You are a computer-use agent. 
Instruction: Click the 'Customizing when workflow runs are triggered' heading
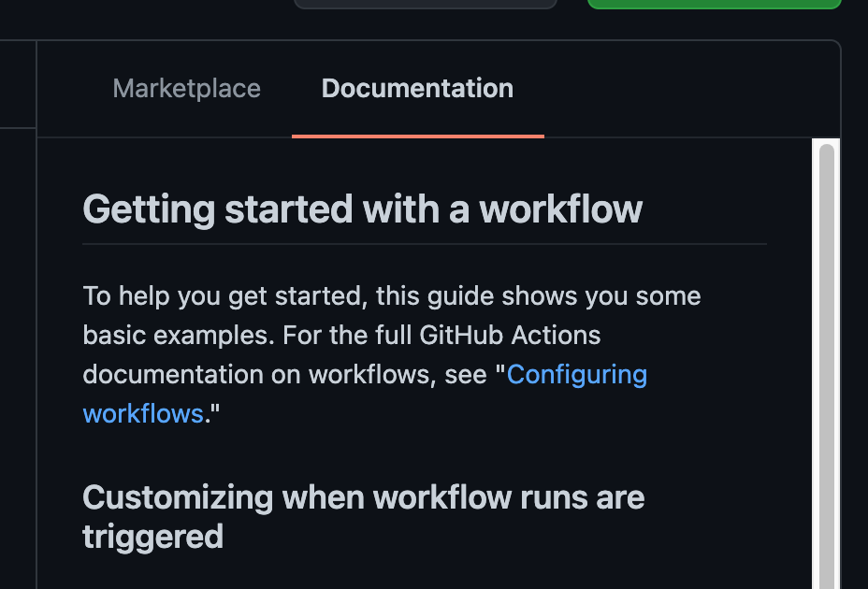click(364, 517)
